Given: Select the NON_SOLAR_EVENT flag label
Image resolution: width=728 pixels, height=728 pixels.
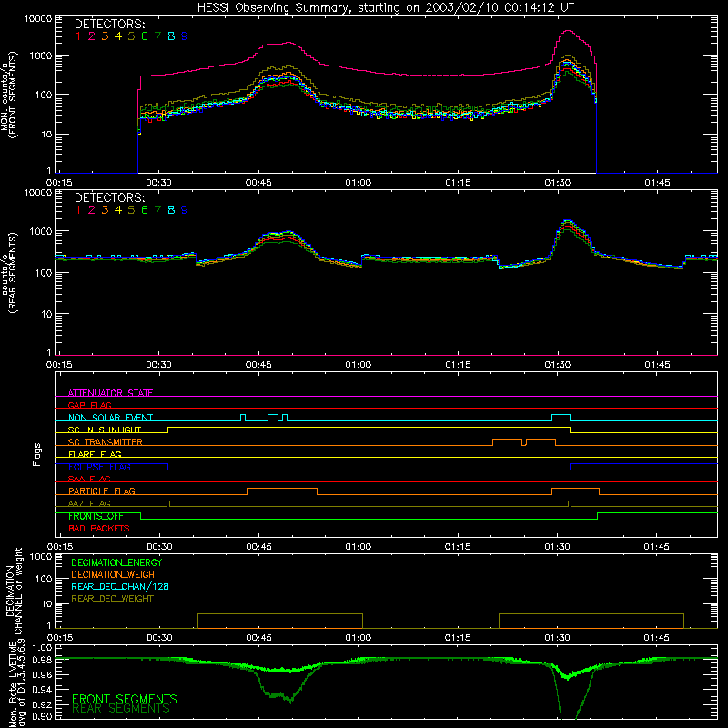Looking at the screenshot, I should tap(110, 418).
